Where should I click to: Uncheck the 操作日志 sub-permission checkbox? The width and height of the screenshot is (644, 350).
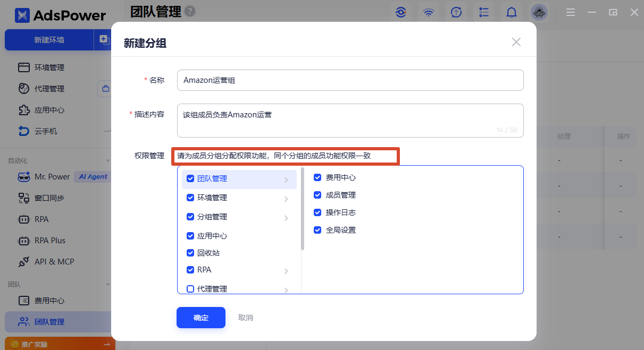tap(317, 212)
